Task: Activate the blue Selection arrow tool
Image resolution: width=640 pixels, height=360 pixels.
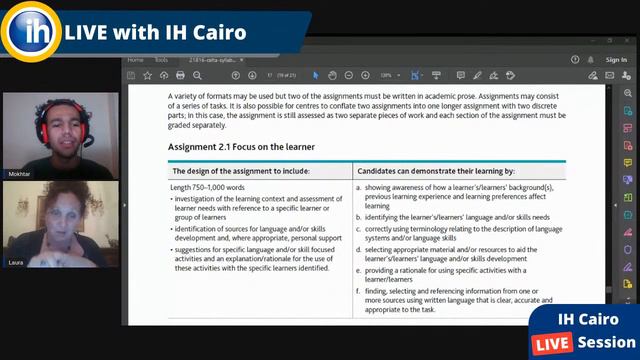Action: [x=316, y=76]
